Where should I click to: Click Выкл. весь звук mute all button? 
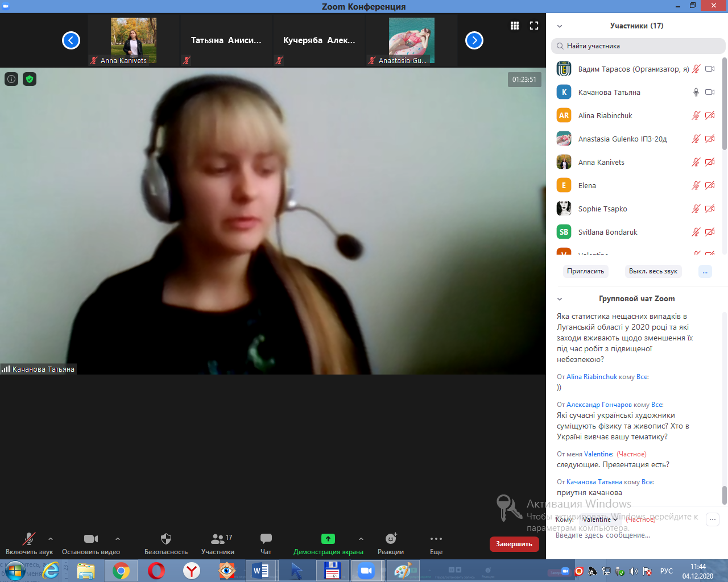click(x=653, y=272)
